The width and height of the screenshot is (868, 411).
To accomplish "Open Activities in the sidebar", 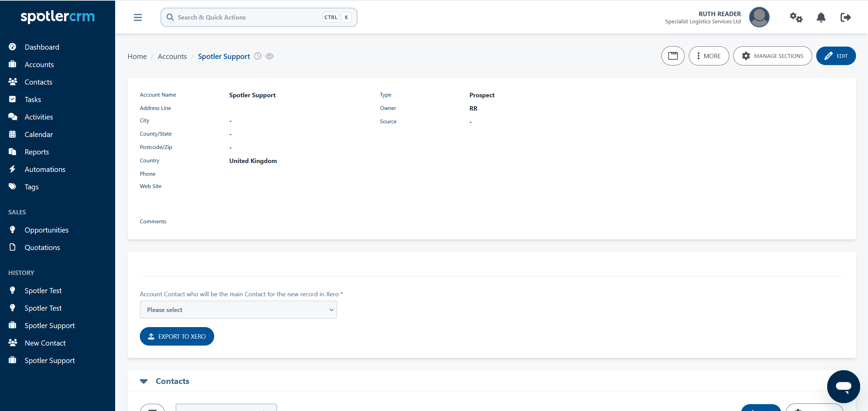I will [x=39, y=117].
